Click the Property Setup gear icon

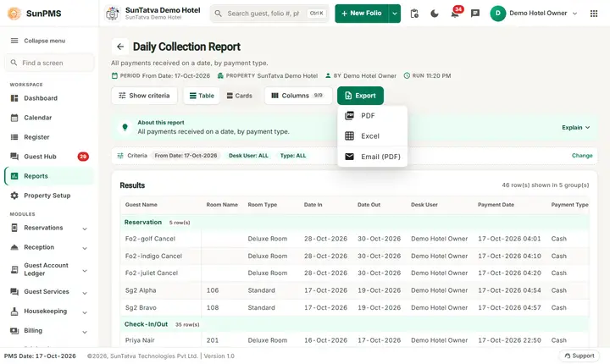[x=14, y=196]
